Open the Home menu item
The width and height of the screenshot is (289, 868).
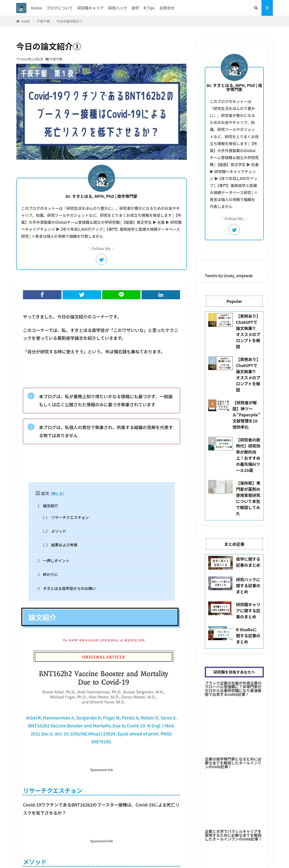click(36, 8)
